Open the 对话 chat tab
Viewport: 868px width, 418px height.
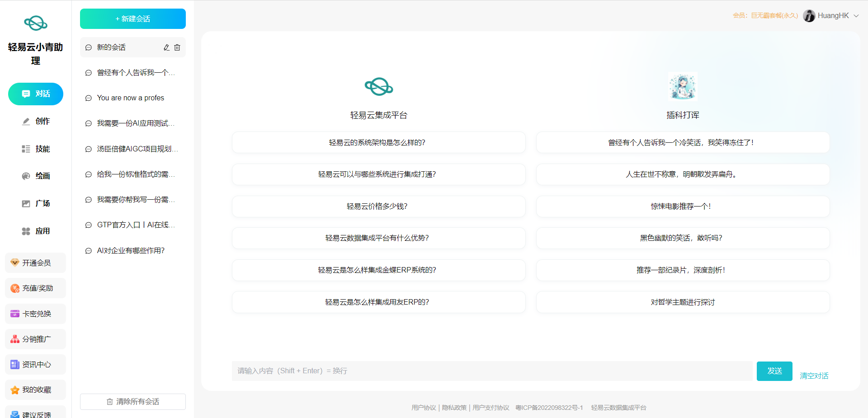click(36, 94)
